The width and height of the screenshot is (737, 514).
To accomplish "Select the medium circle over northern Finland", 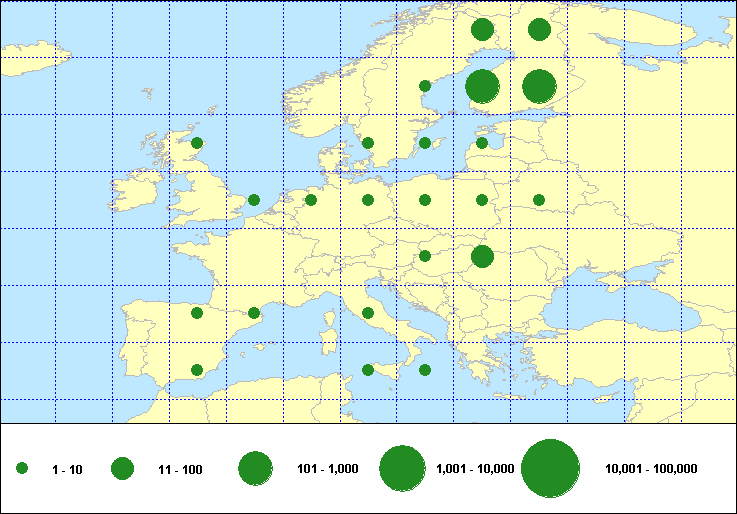I will click(x=482, y=30).
